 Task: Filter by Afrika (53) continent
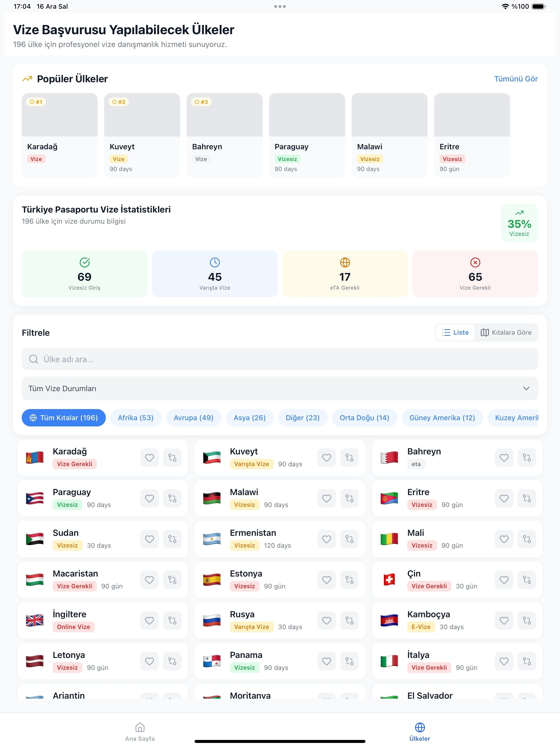tap(136, 418)
